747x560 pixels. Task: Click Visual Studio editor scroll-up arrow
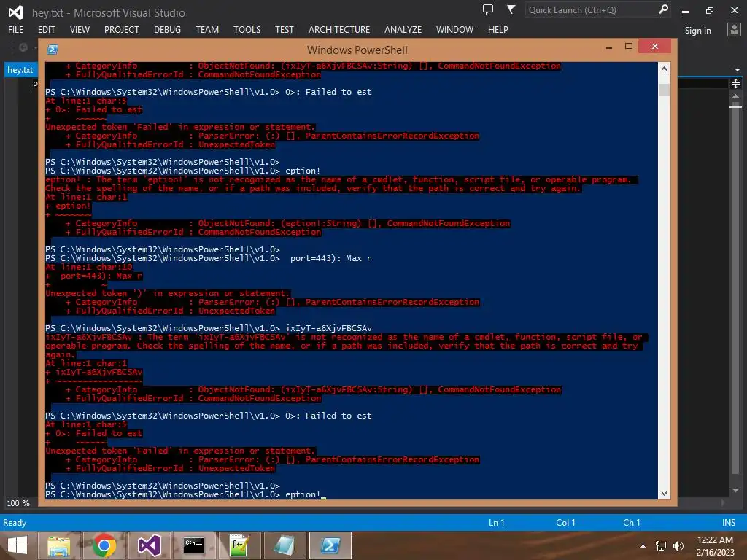[735, 96]
